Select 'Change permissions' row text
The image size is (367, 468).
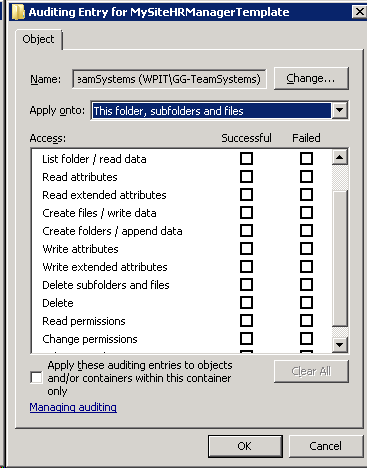(90, 339)
